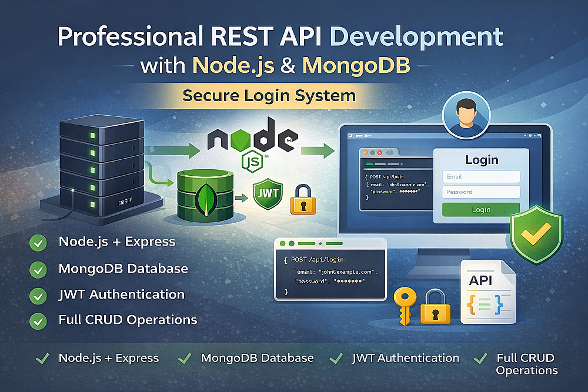This screenshot has height=392, width=588.
Task: Click footer strip text JWT Authentication
Action: 405,359
